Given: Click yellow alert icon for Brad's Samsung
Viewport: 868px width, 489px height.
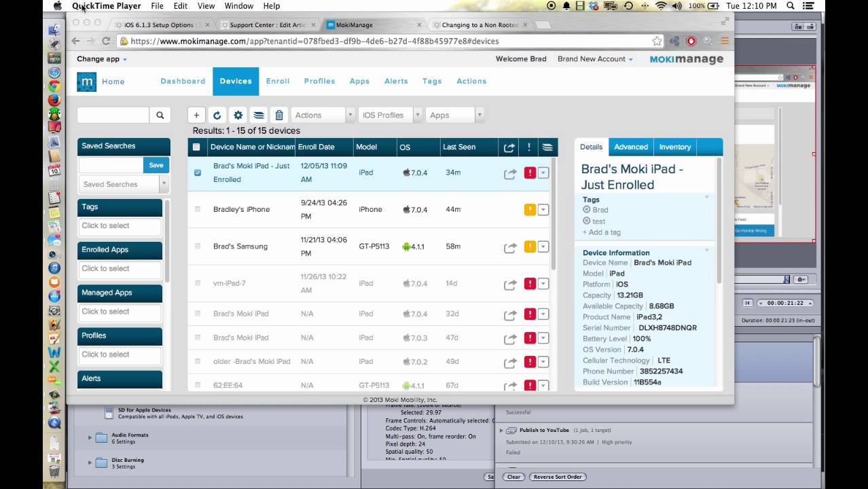Looking at the screenshot, I should [530, 247].
